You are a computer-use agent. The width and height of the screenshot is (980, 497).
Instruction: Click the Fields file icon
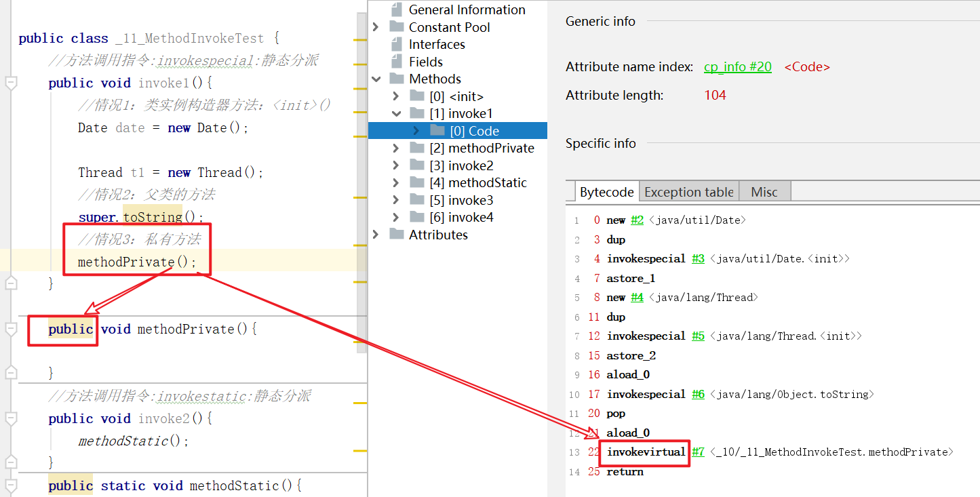tap(397, 62)
